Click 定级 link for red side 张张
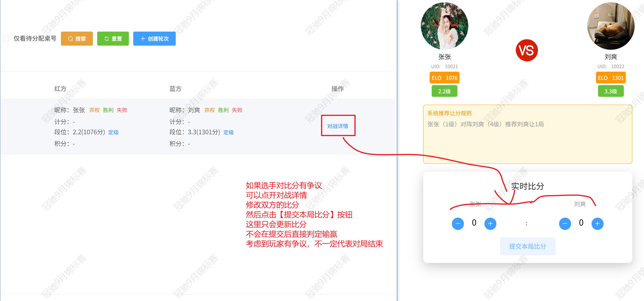Screen dimensions: 644x301 pos(113,133)
